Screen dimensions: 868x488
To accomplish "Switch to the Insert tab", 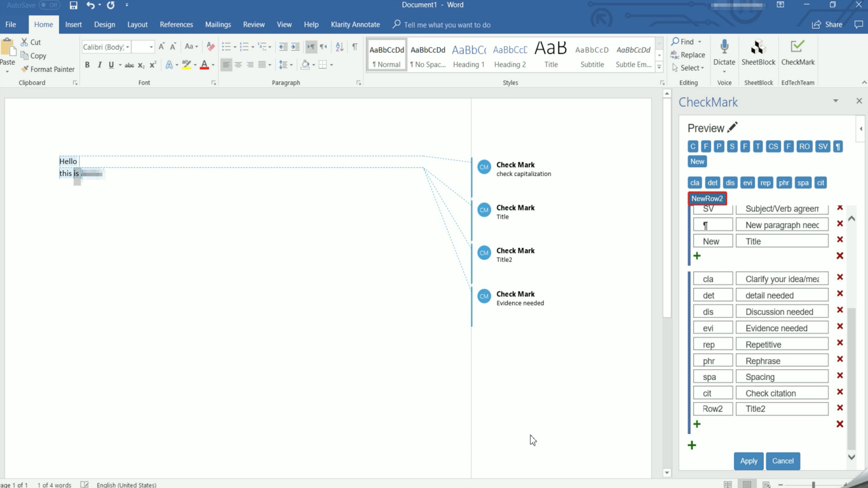I will [x=74, y=25].
